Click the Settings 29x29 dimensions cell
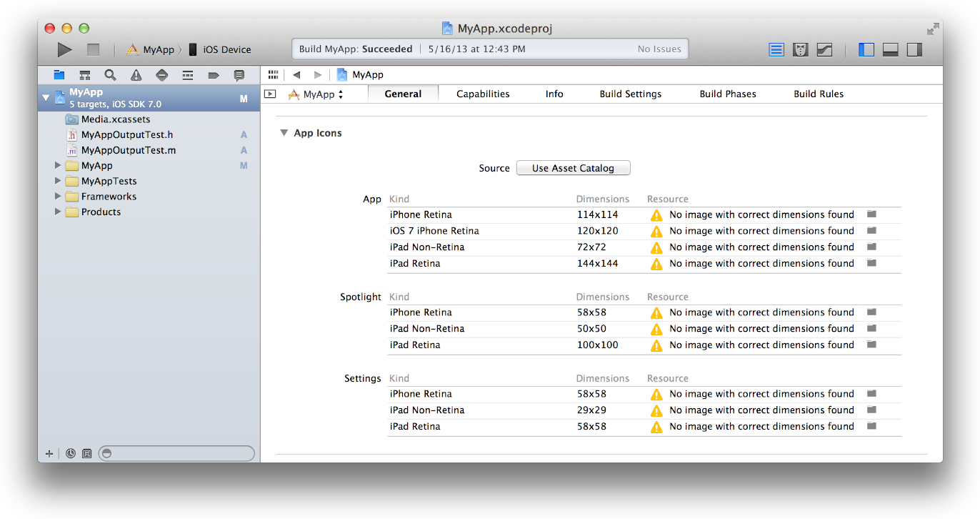The height and width of the screenshot is (519, 980). tap(591, 410)
